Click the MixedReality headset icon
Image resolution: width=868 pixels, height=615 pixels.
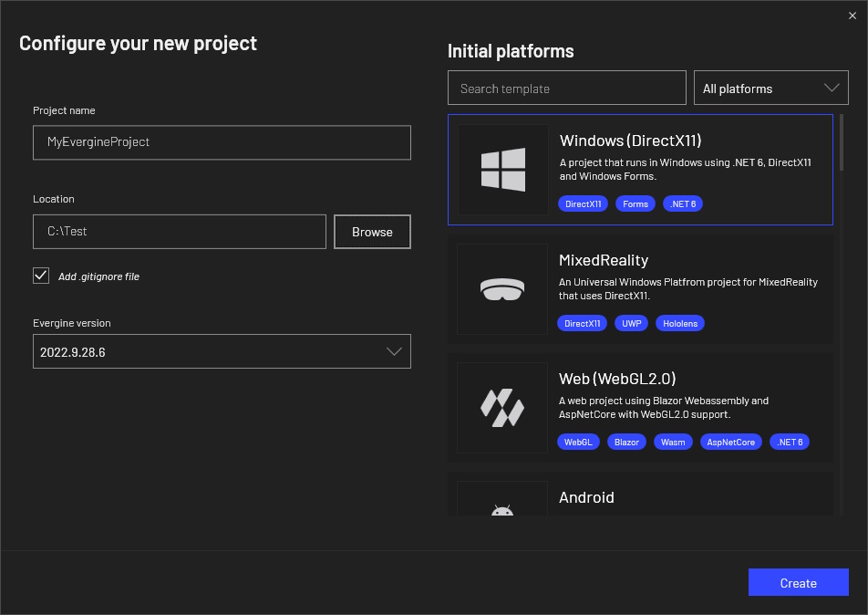point(502,289)
